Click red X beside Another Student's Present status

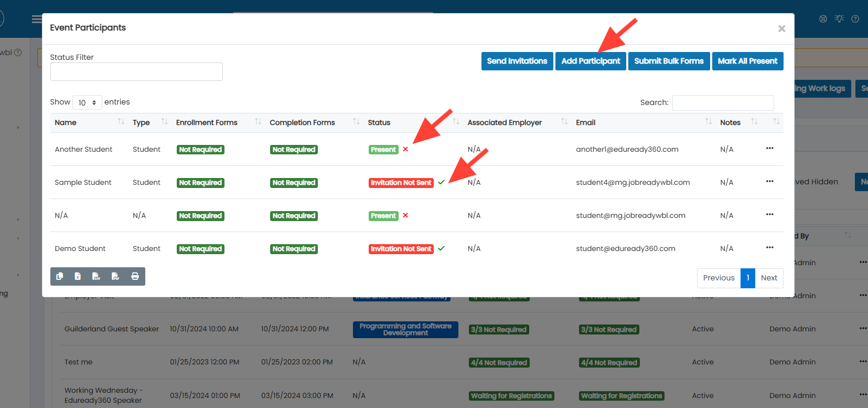[405, 149]
